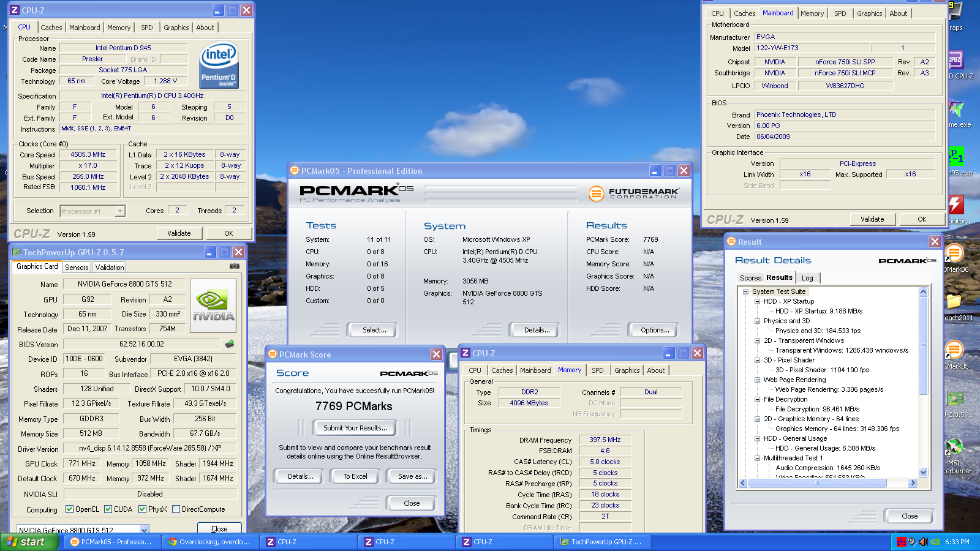Click Close in the PCMark Score dialog
The width and height of the screenshot is (980, 551).
coord(412,503)
